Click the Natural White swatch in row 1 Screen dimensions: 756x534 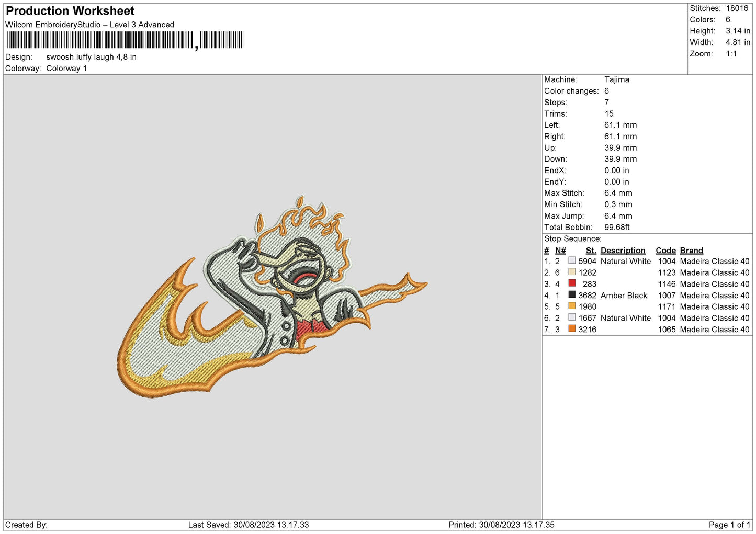pyautogui.click(x=572, y=261)
